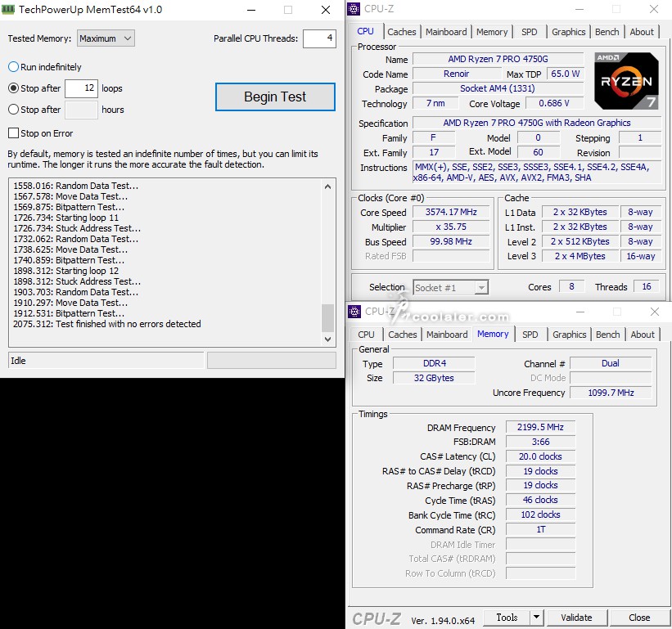Expand the Socket #1 selection dropdown

(x=481, y=288)
